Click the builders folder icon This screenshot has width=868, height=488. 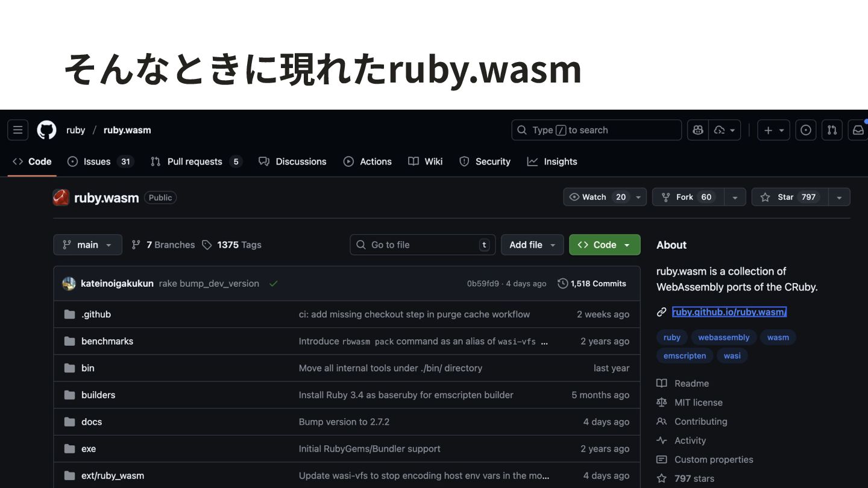click(70, 395)
